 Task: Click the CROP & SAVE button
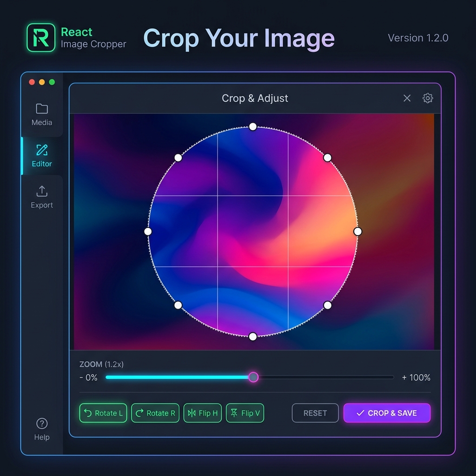point(387,413)
